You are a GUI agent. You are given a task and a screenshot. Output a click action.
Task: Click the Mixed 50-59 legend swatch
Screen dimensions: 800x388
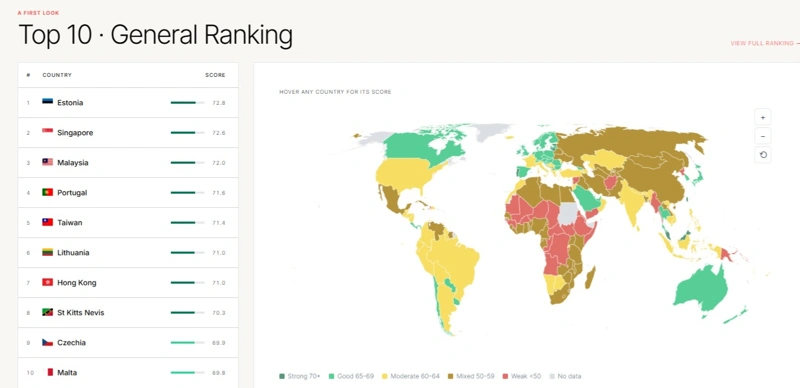pyautogui.click(x=451, y=376)
